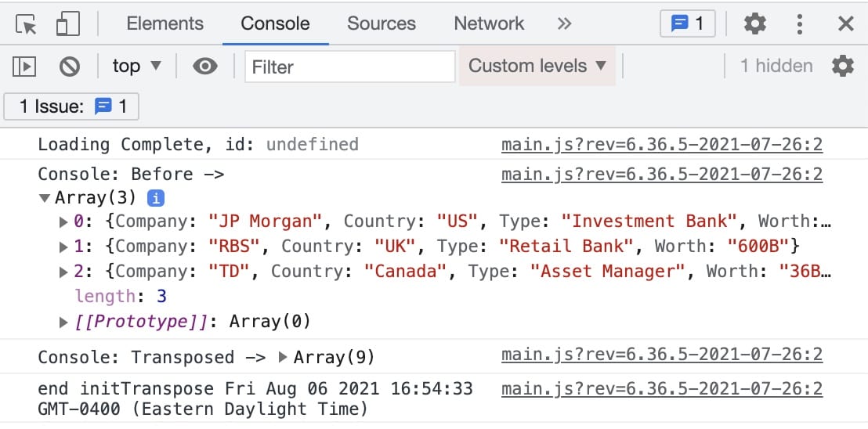Toggle the device toolbar icon
Image resolution: width=868 pixels, height=429 pixels.
(68, 24)
